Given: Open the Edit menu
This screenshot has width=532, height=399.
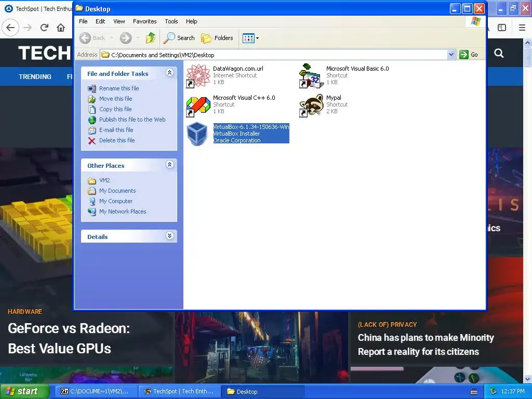Looking at the screenshot, I should coord(100,21).
